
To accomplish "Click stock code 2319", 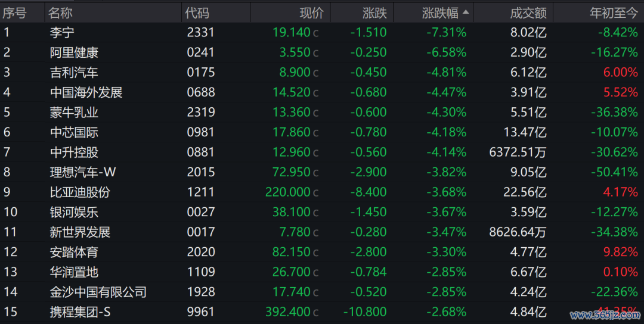I will [201, 113].
